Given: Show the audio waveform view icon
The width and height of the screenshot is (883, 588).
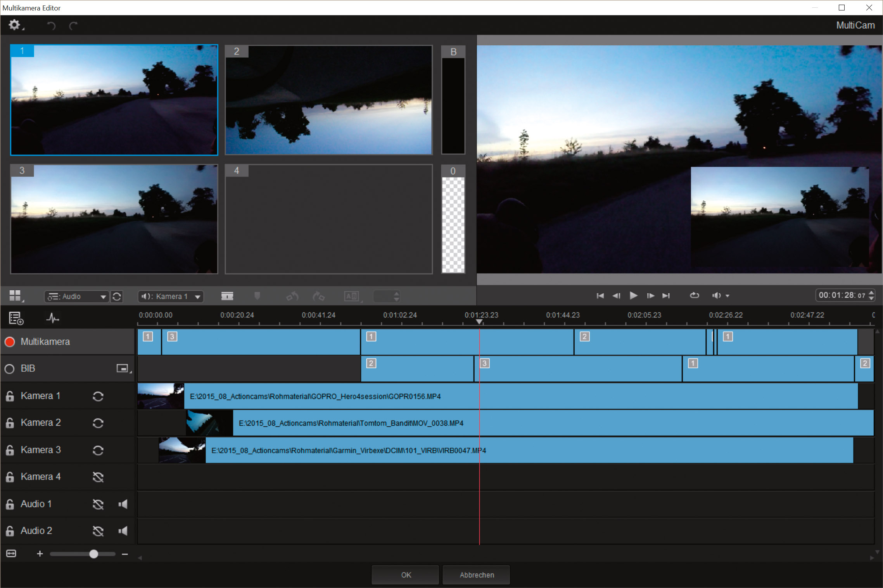Looking at the screenshot, I should 53,319.
